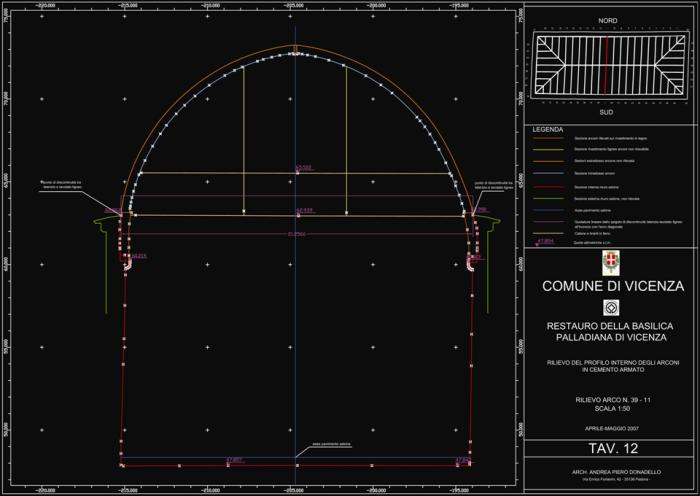The height and width of the screenshot is (496, 700).
Task: Click the RESTAURO DELLA BASILICA title text
Action: tap(608, 326)
